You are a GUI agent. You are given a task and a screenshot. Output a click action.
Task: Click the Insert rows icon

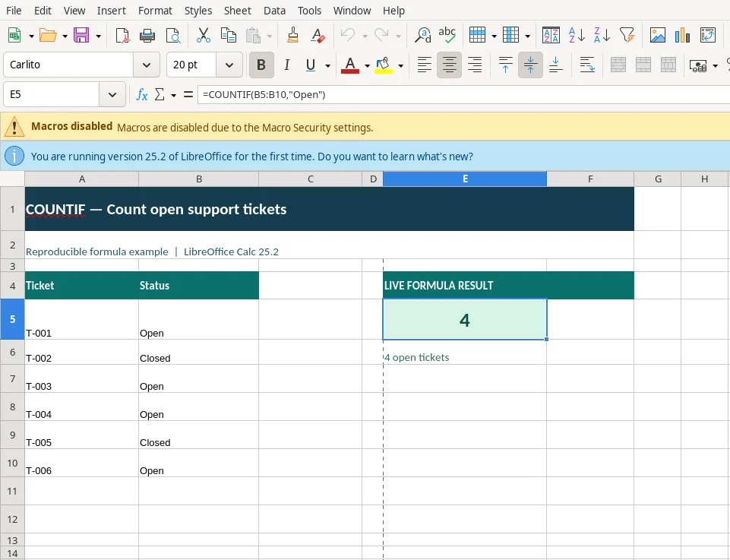[x=477, y=36]
